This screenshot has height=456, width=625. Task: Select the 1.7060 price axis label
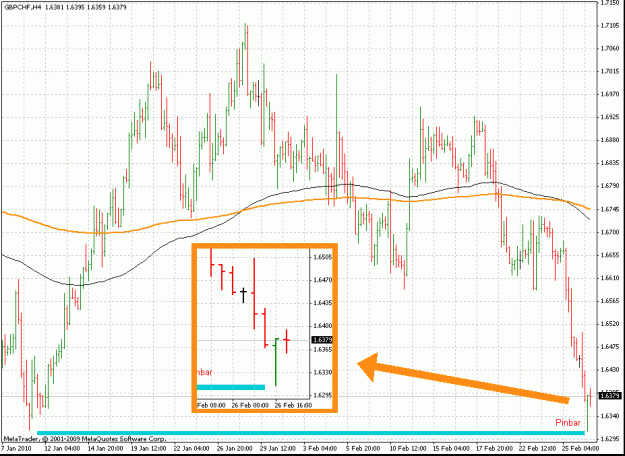coord(609,49)
